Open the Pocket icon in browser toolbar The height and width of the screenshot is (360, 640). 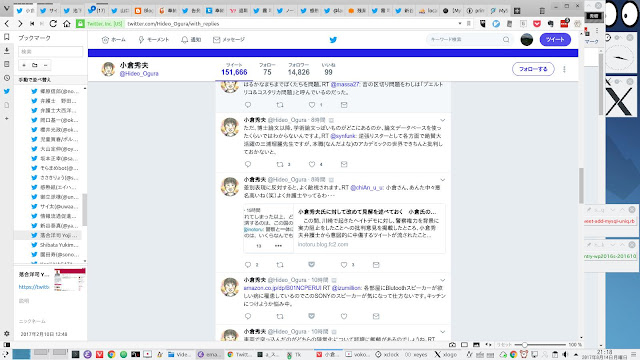(537, 24)
